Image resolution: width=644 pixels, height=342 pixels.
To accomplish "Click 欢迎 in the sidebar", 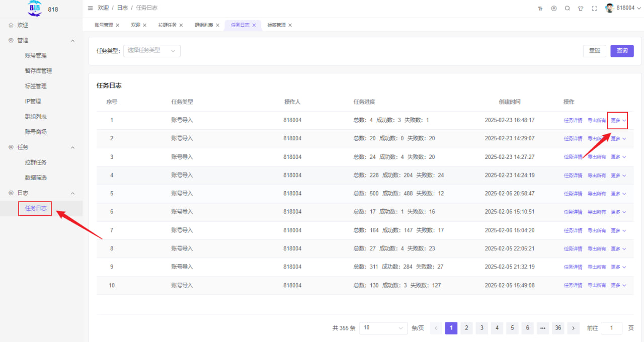I will [x=23, y=25].
